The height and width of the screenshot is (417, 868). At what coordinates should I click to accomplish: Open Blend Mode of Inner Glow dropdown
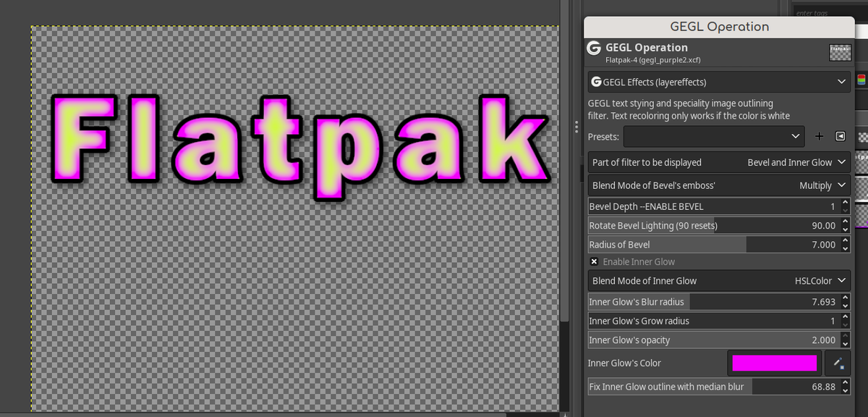[718, 280]
